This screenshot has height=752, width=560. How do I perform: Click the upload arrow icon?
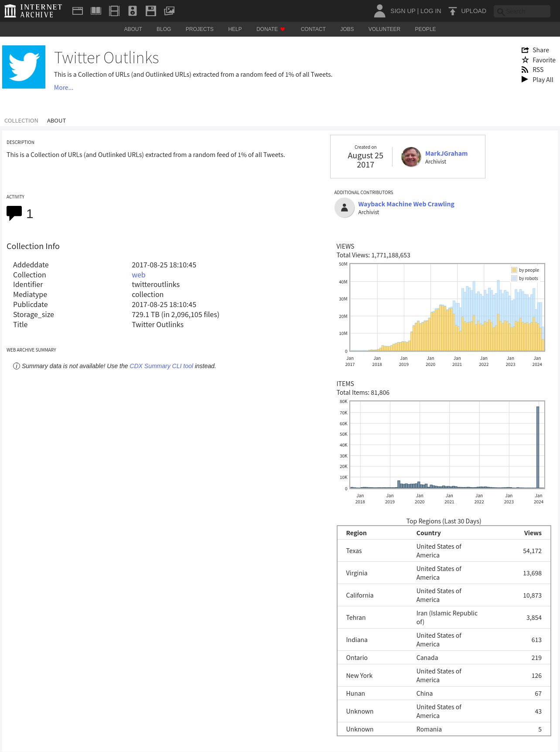pos(453,11)
